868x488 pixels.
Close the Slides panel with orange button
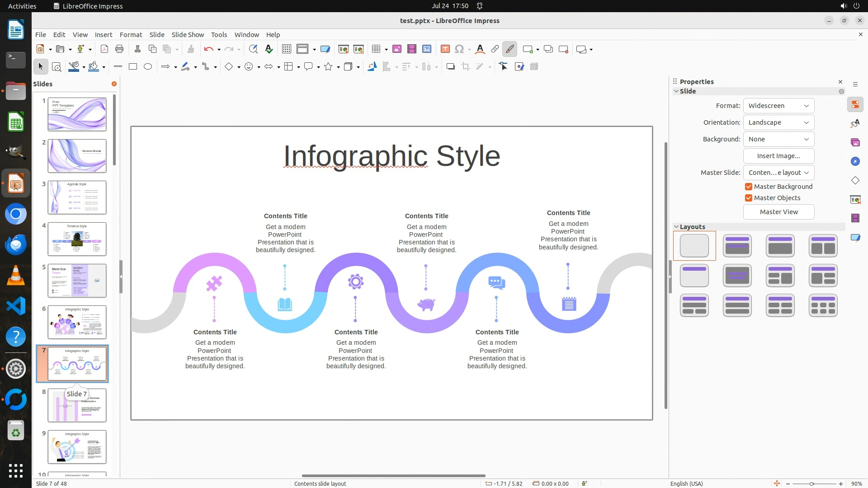(114, 84)
